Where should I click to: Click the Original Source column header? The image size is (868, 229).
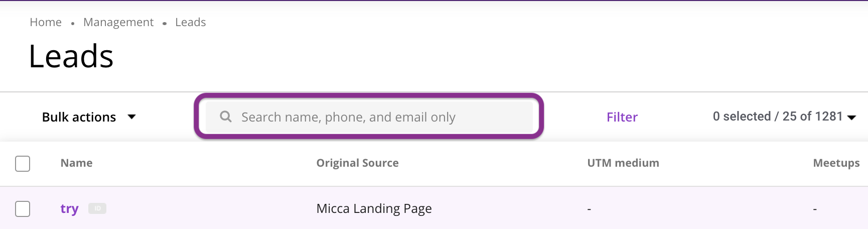tap(357, 163)
